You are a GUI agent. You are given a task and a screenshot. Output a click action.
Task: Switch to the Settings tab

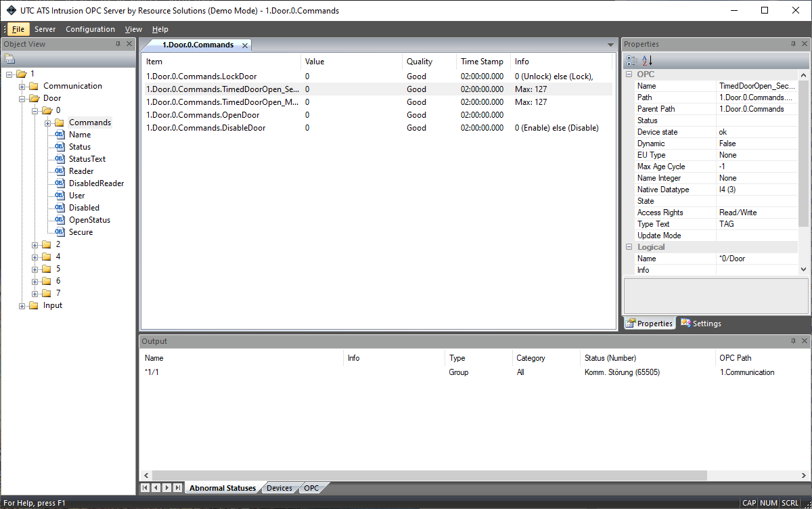[701, 324]
